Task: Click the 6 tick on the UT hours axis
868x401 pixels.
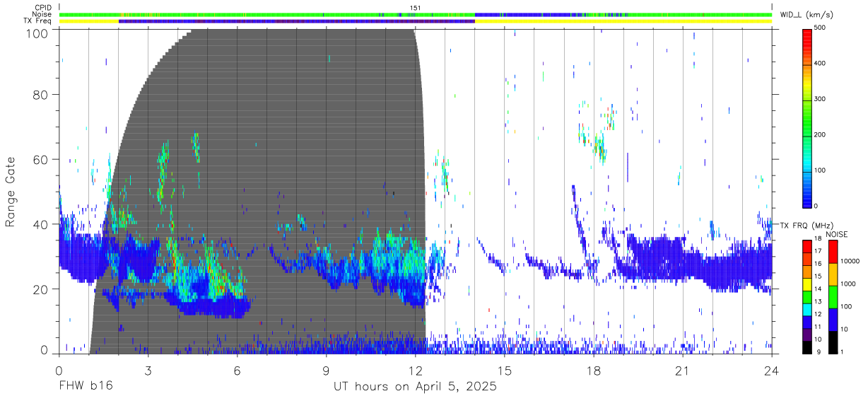Action: pyautogui.click(x=237, y=369)
